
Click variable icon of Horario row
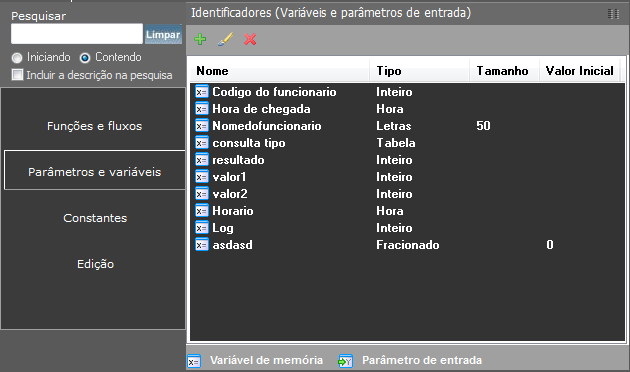(202, 211)
